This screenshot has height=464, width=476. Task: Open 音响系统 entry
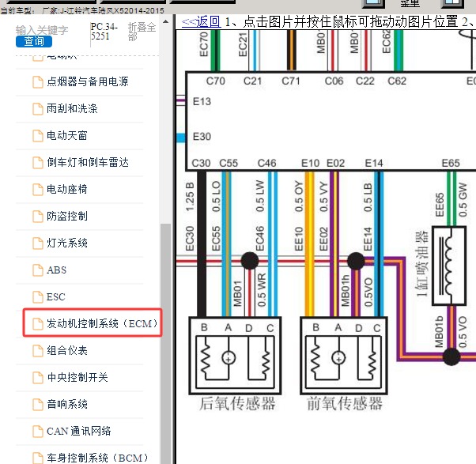coord(66,404)
